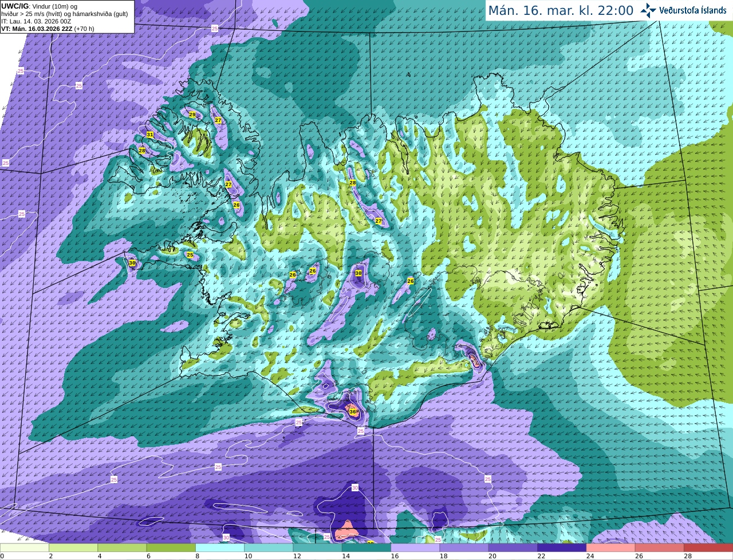Click the legend scale number 22

coord(541,556)
